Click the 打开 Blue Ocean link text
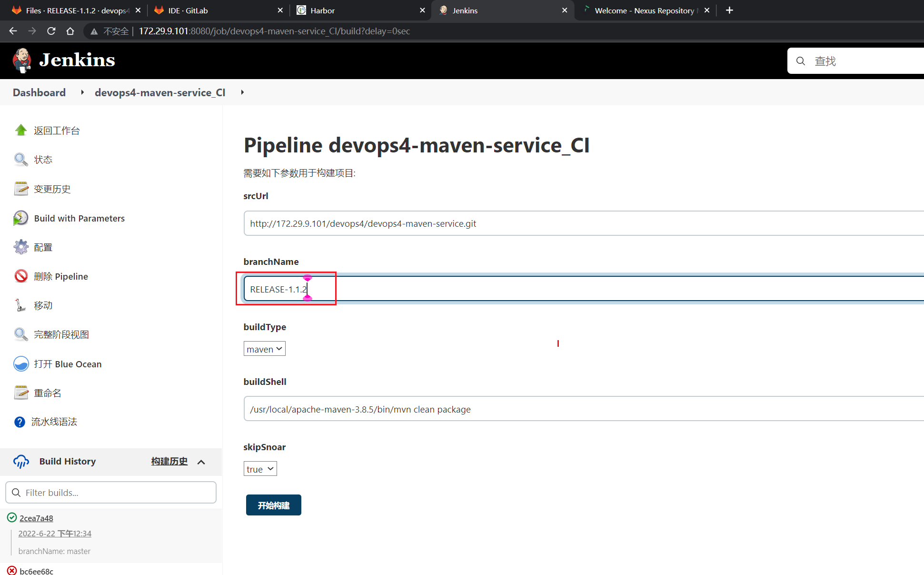The width and height of the screenshot is (924, 575). click(x=68, y=364)
